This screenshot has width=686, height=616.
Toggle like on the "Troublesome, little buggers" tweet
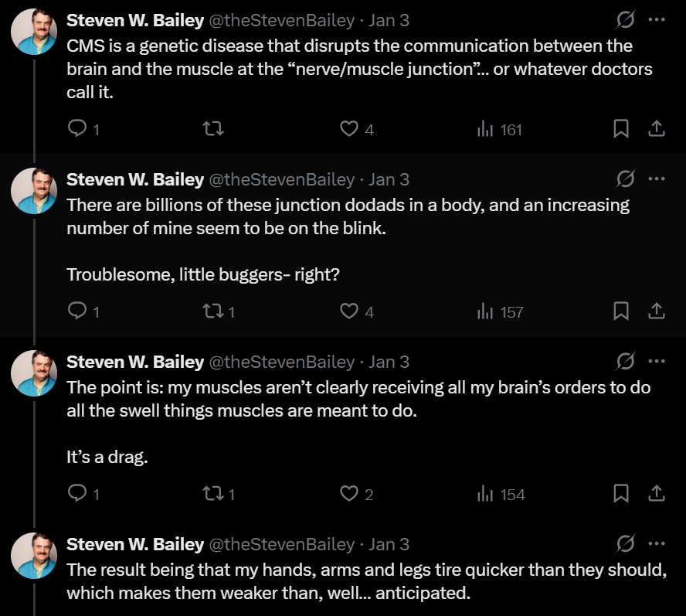(351, 311)
